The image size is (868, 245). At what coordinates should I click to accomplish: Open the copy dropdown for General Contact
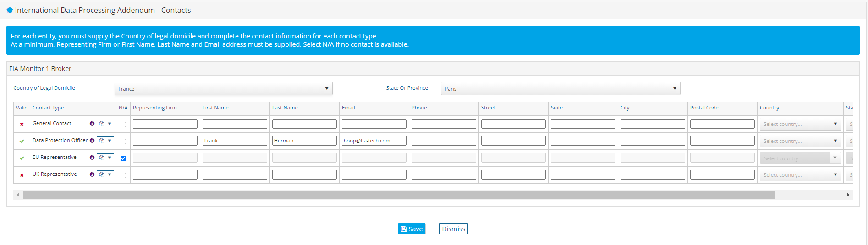point(105,124)
